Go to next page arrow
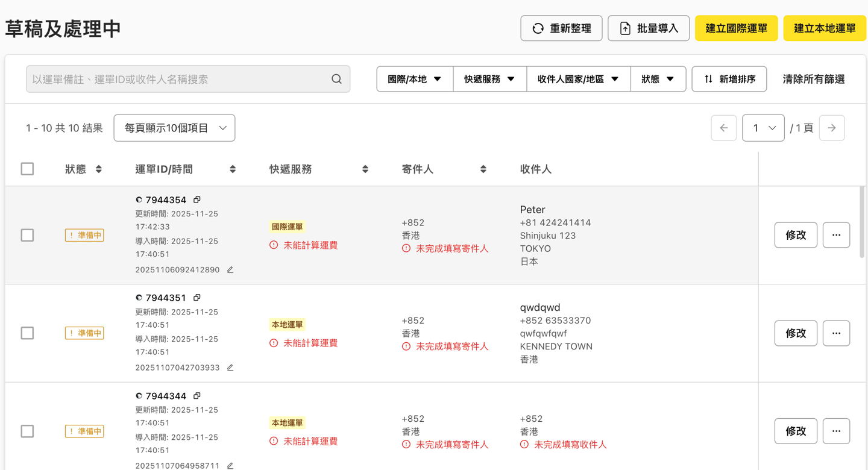The image size is (868, 470). (x=832, y=128)
